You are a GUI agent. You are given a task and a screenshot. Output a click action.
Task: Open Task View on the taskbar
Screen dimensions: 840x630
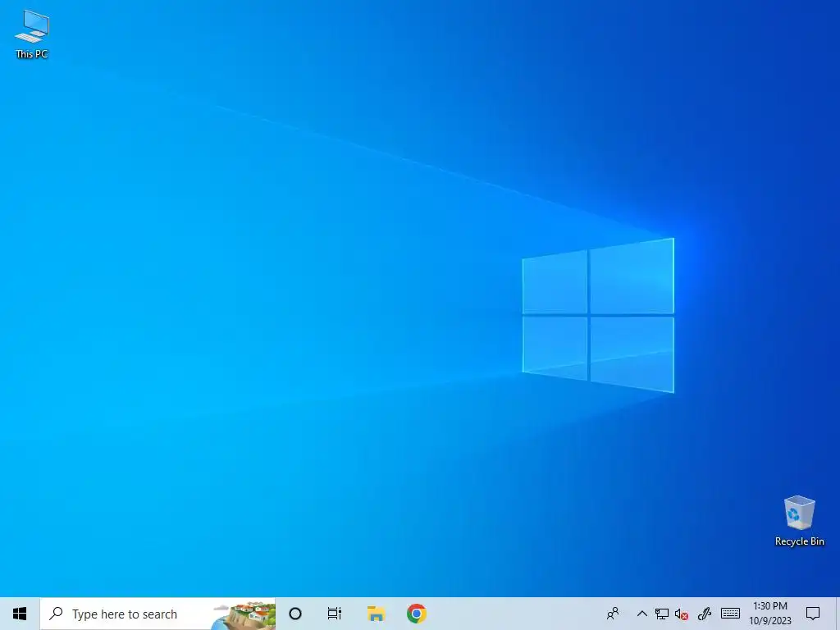point(335,614)
